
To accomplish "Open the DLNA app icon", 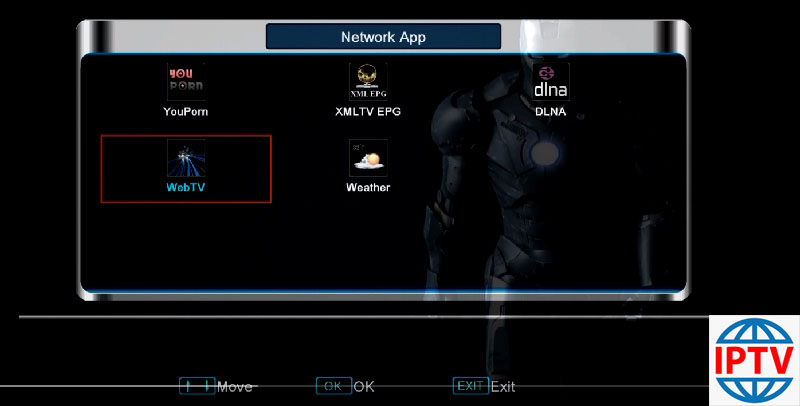I will [x=550, y=82].
